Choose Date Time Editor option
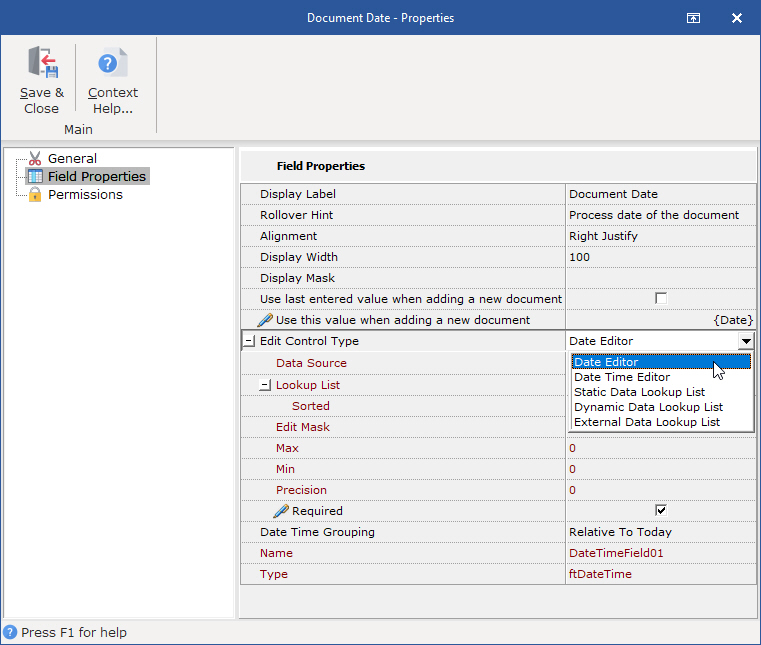The image size is (761, 645). [x=661, y=377]
